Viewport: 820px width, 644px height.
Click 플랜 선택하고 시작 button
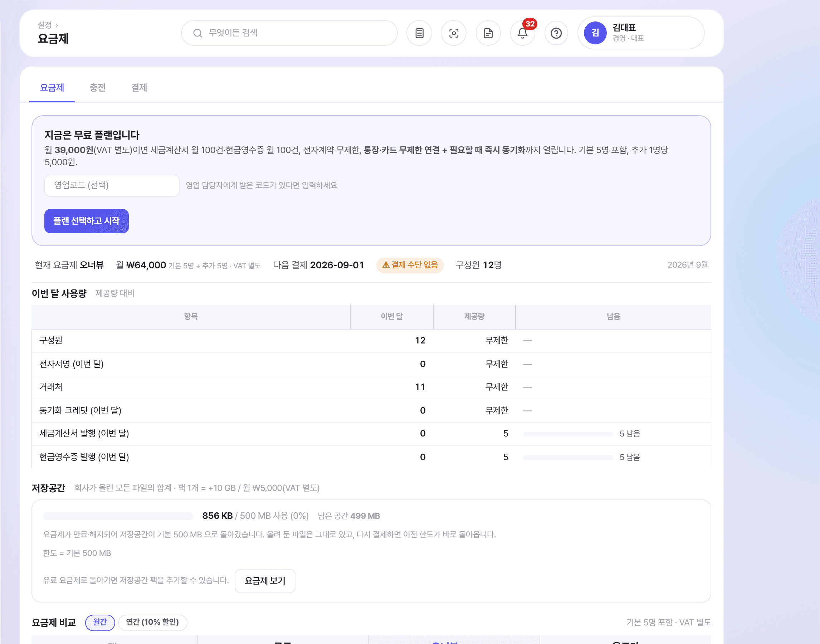[x=86, y=221]
